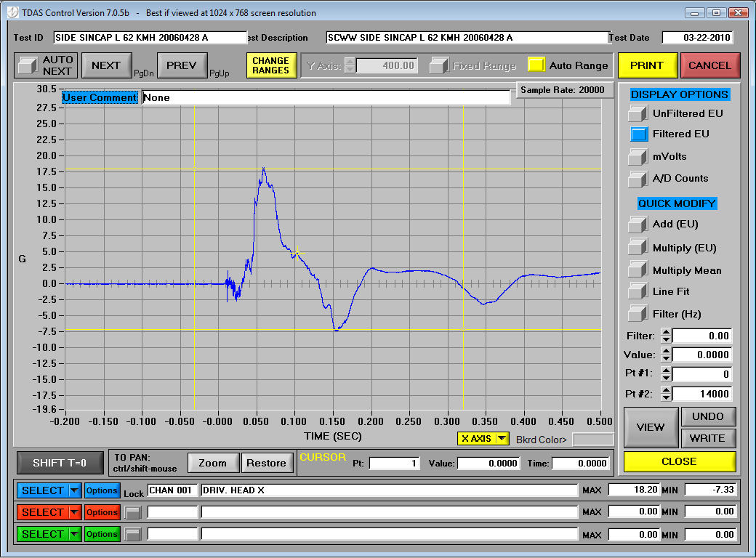Viewport: 756px width, 558px height.
Task: Select Filtered EU display option
Action: 639,134
